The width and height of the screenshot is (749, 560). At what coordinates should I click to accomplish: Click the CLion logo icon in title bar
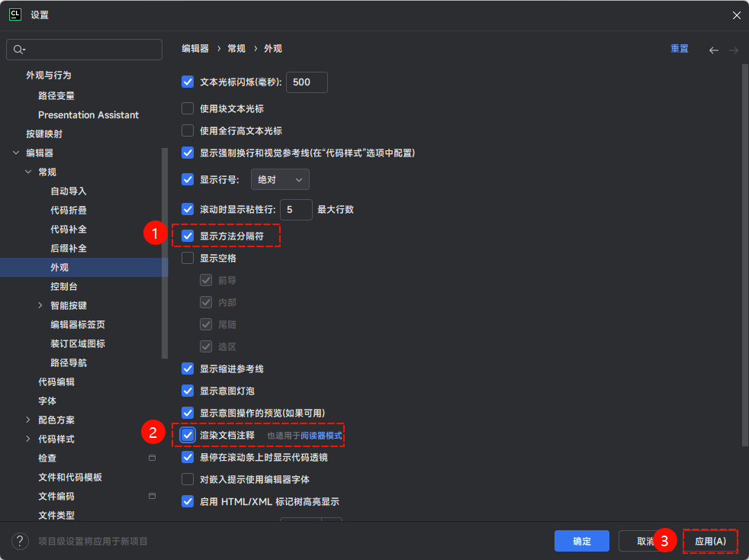[x=15, y=14]
